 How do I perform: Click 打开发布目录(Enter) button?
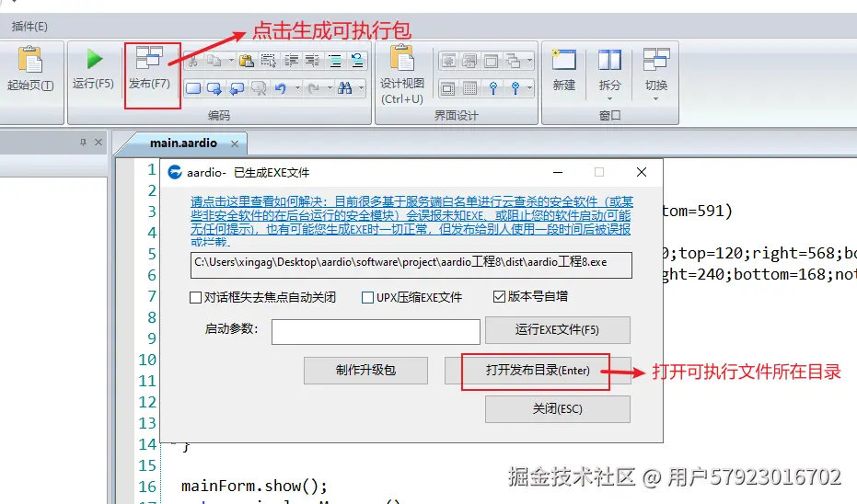coord(538,371)
